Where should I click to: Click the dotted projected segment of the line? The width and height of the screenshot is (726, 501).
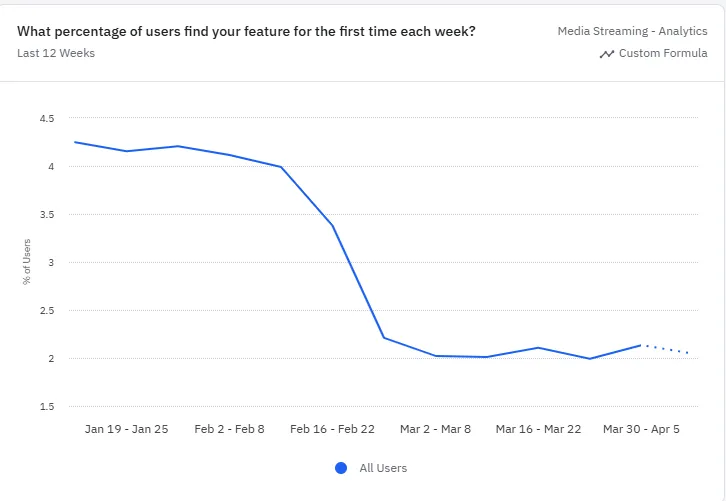[x=665, y=349]
